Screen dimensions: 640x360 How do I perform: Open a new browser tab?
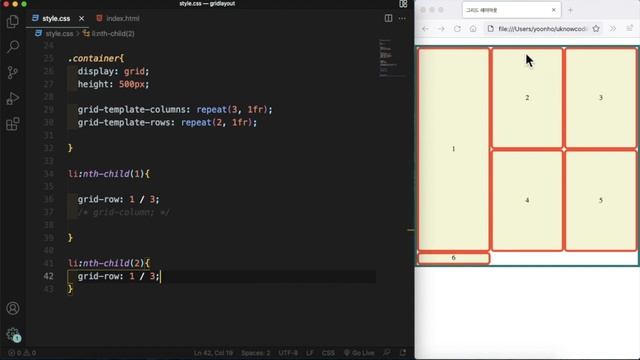click(x=571, y=10)
